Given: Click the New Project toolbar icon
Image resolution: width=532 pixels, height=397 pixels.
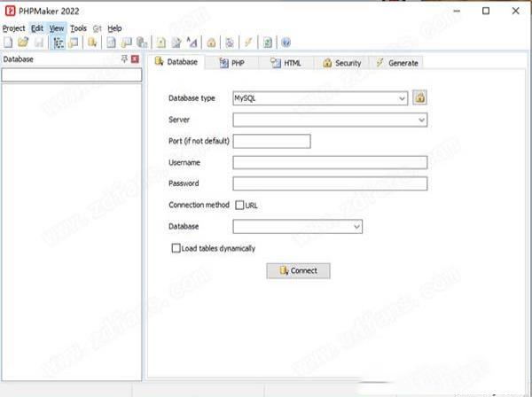Looking at the screenshot, I should pos(8,42).
